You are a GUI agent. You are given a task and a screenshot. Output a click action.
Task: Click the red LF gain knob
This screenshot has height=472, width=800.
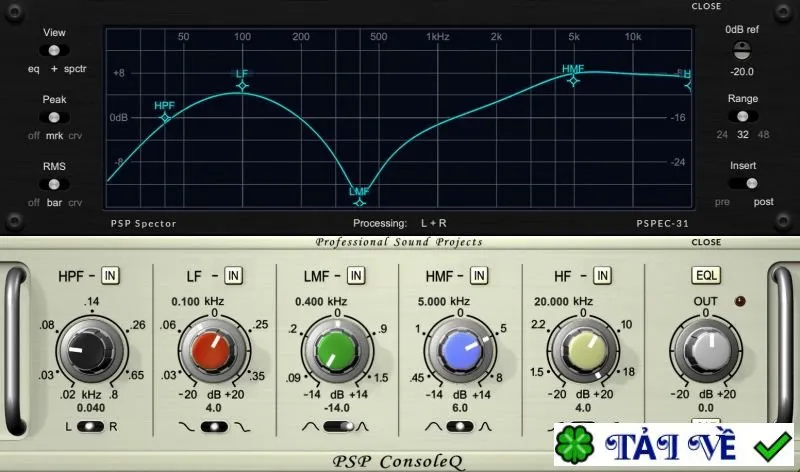point(213,351)
